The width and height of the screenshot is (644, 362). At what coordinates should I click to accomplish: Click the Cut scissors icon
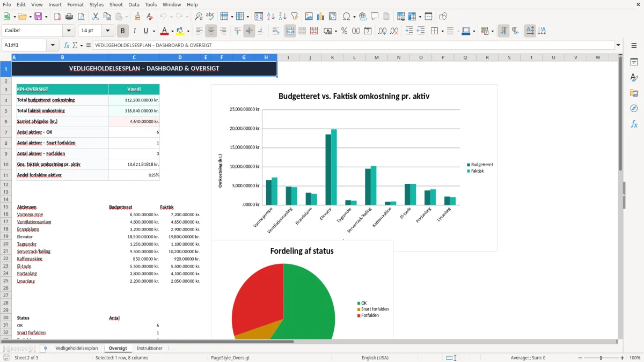click(95, 17)
